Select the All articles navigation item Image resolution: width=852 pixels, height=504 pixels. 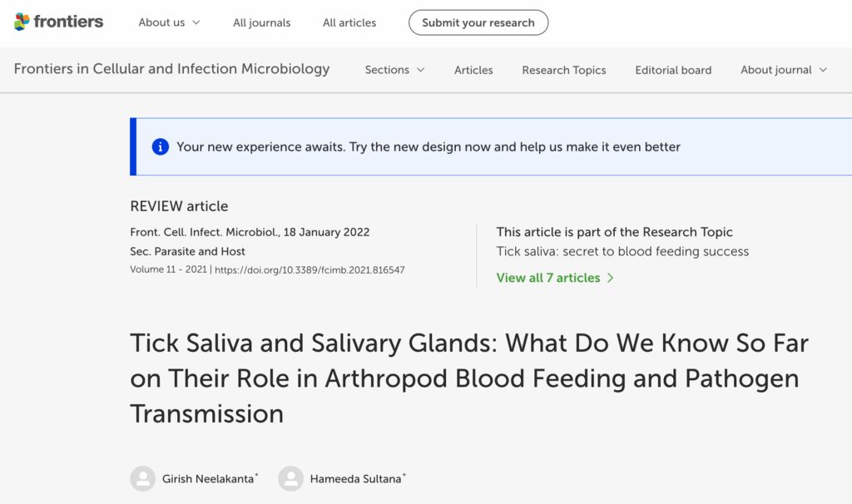349,22
